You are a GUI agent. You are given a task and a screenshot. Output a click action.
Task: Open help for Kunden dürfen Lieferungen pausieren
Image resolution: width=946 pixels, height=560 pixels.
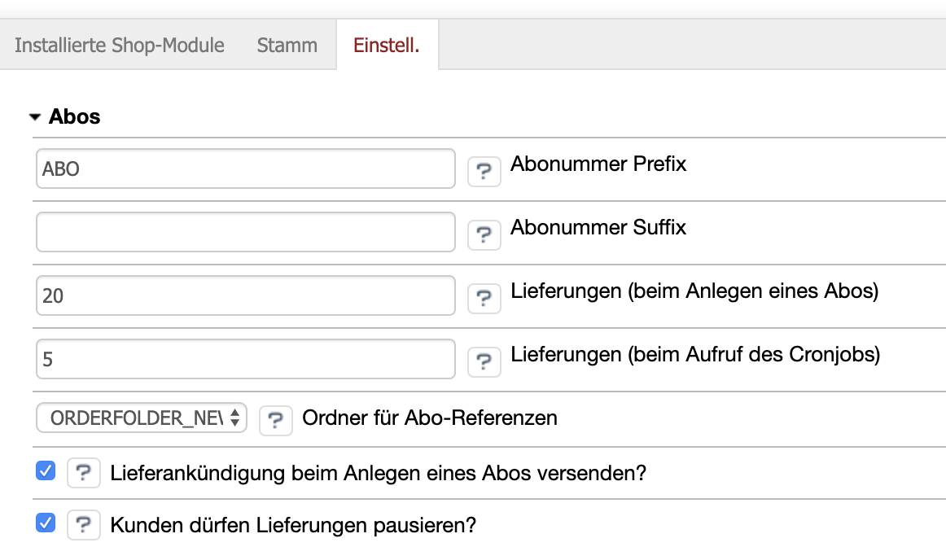pos(83,525)
